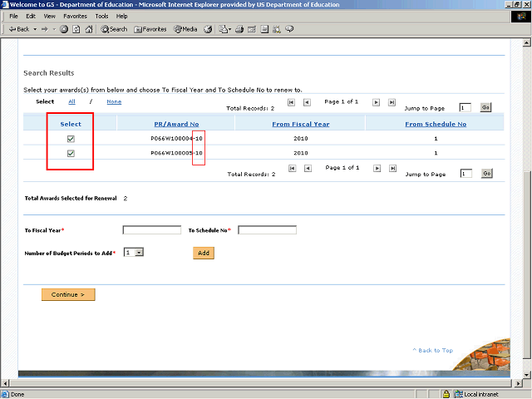This screenshot has height=399, width=532.
Task: Open the Favorites toolbar button
Action: point(150,29)
